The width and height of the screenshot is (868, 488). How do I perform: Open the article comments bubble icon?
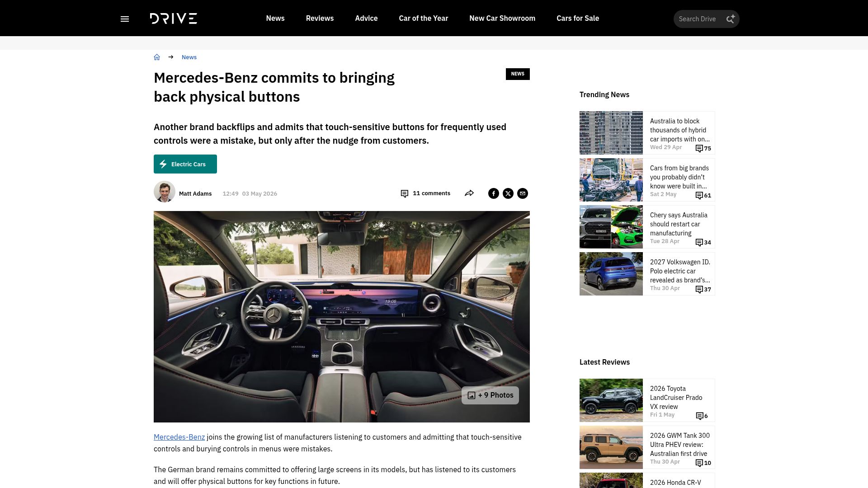click(405, 193)
